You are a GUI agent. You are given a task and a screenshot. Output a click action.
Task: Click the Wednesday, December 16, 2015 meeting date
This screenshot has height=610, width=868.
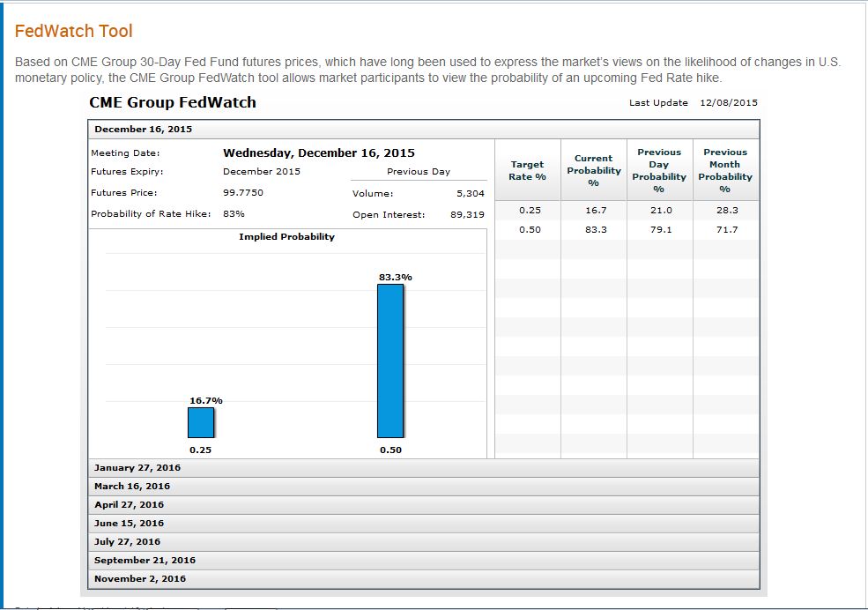pos(319,153)
